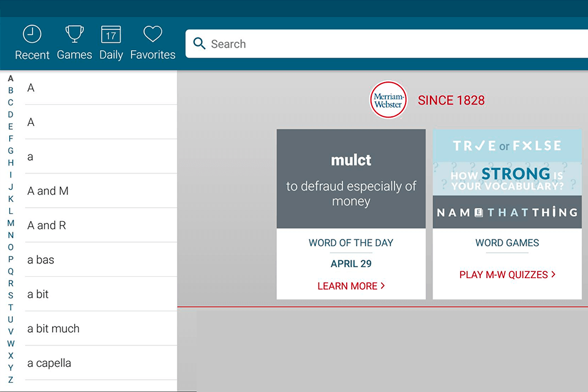Open the 'a bit much' entry
Viewport: 588px width, 392px height.
tap(101, 328)
